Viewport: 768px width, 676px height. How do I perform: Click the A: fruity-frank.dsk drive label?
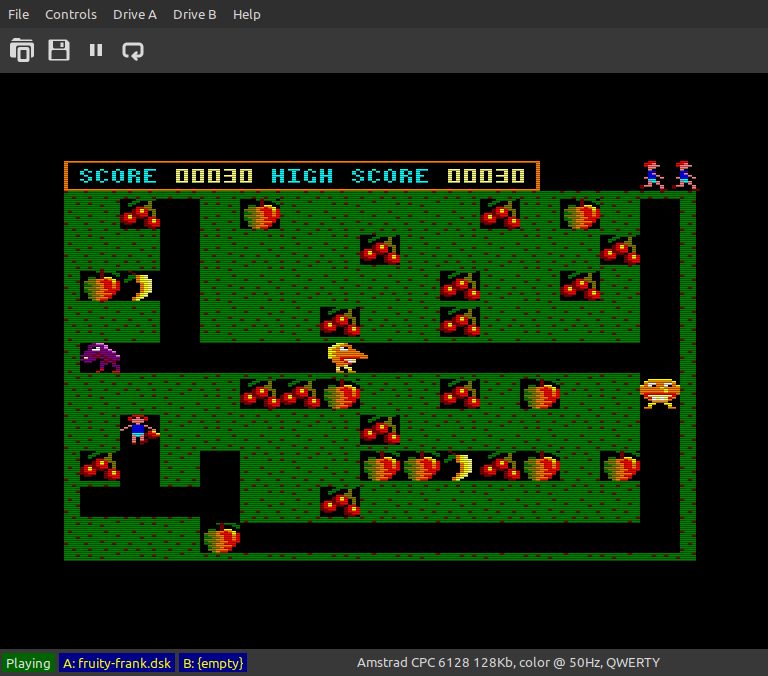click(117, 663)
